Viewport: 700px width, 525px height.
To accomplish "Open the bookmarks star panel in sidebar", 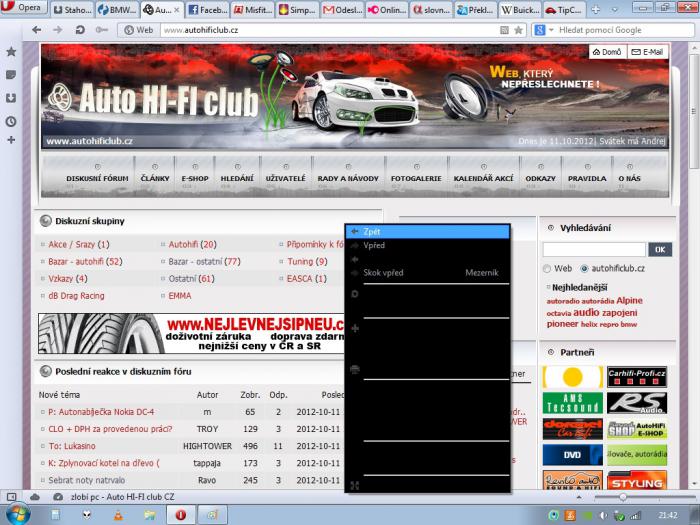I will pos(10,51).
